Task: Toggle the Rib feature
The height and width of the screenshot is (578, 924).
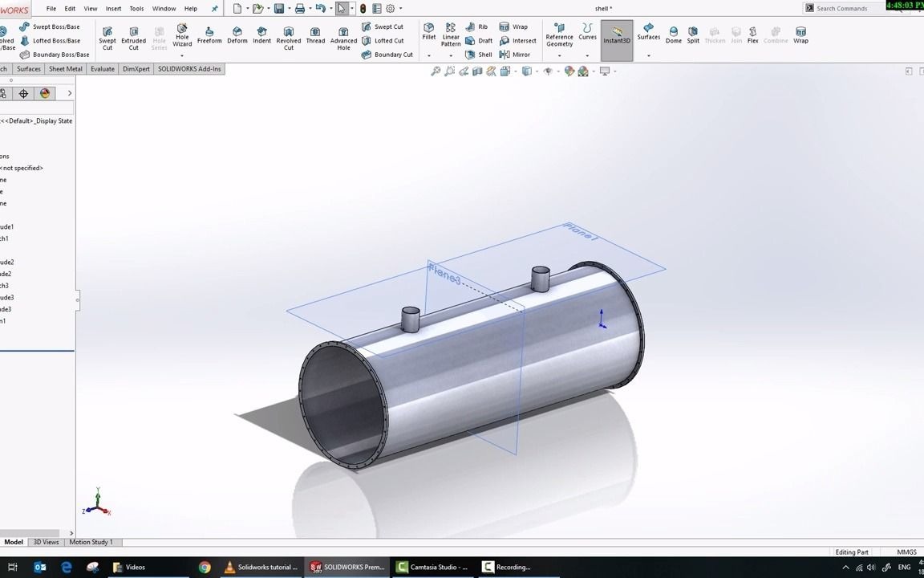Action: [480, 26]
